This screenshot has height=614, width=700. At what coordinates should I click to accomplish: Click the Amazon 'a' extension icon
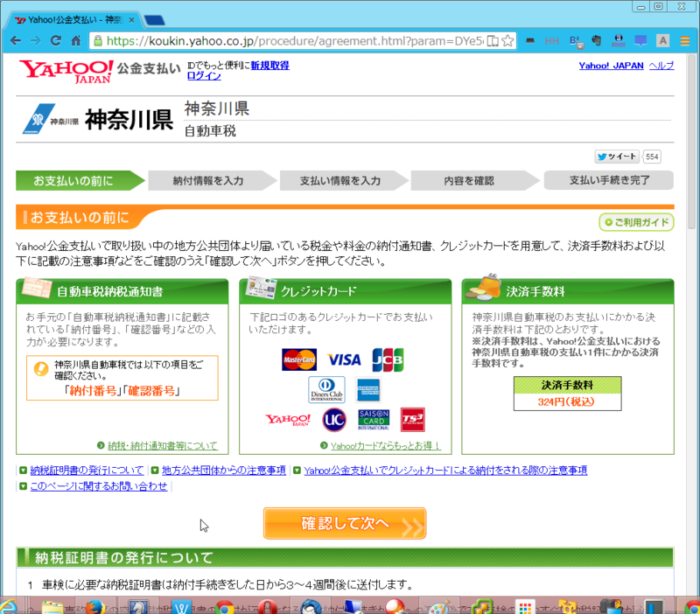point(619,41)
